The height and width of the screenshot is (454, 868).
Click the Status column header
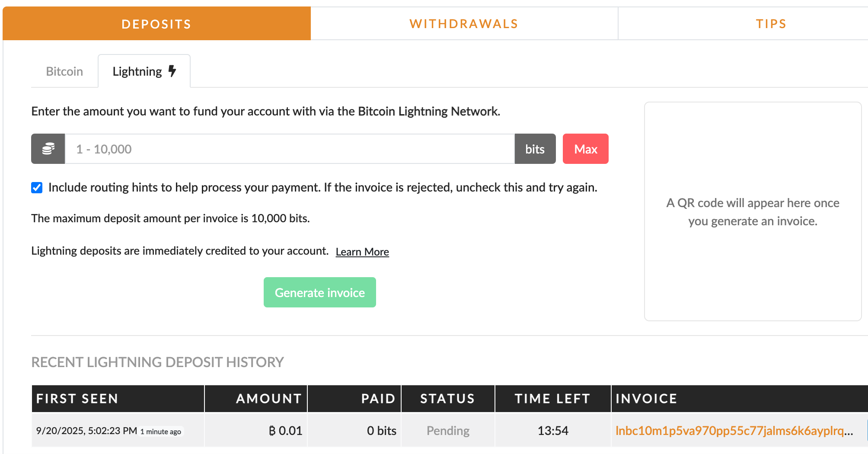tap(447, 398)
